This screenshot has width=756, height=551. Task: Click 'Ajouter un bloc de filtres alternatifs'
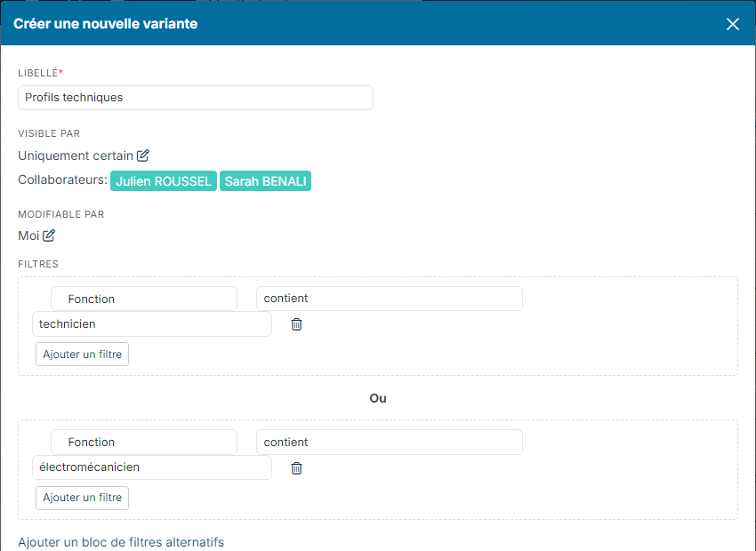121,542
